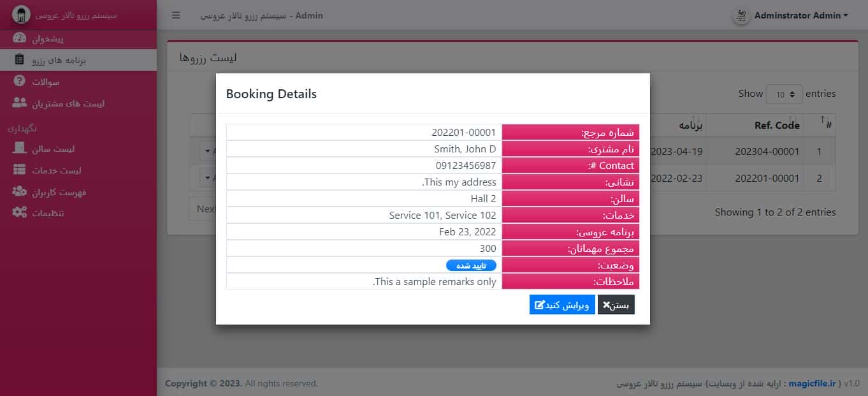Screen dimensions: 868x396
Task: Click the تنظیمات gears icon
Action: click(x=20, y=212)
